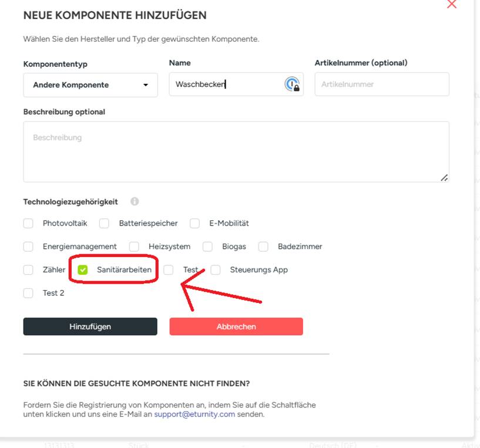This screenshot has width=480, height=448.
Task: Enable the Biogas checkbox
Action: click(207, 247)
